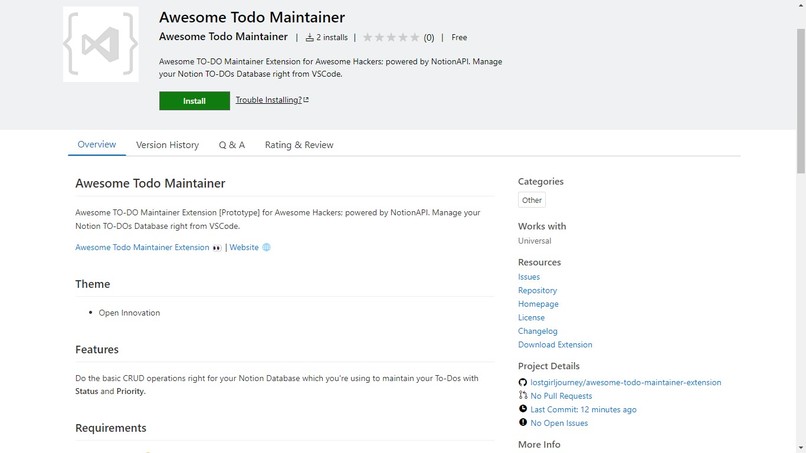Open the Homepage resource link
This screenshot has height=453, width=806.
pyautogui.click(x=538, y=304)
